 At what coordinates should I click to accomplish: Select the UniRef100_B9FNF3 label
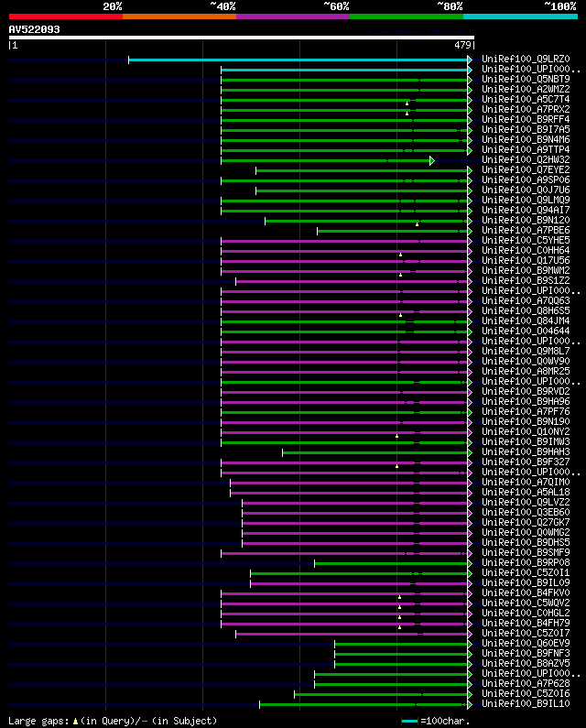pos(526,653)
